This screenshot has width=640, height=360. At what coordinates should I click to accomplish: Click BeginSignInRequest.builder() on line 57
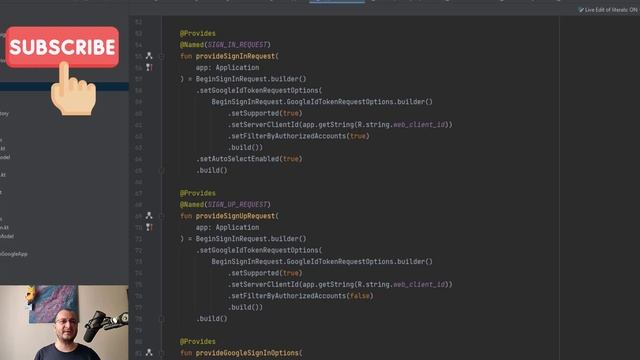point(251,79)
